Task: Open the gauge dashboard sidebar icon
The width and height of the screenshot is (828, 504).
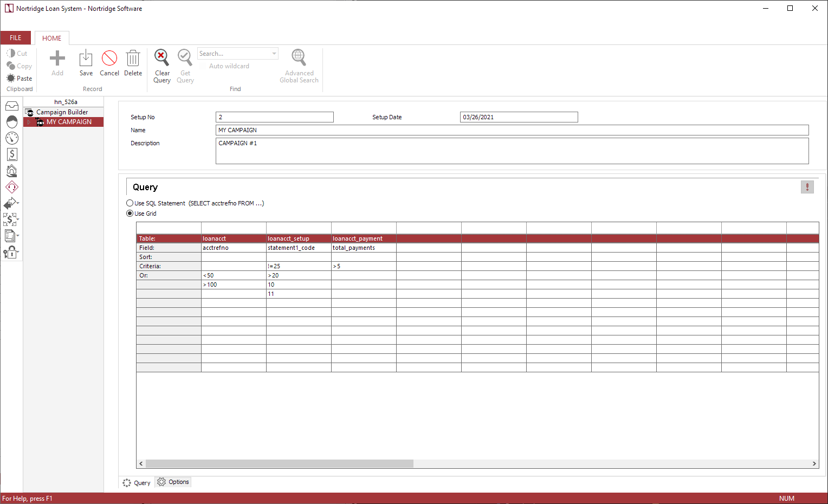Action: click(x=11, y=138)
